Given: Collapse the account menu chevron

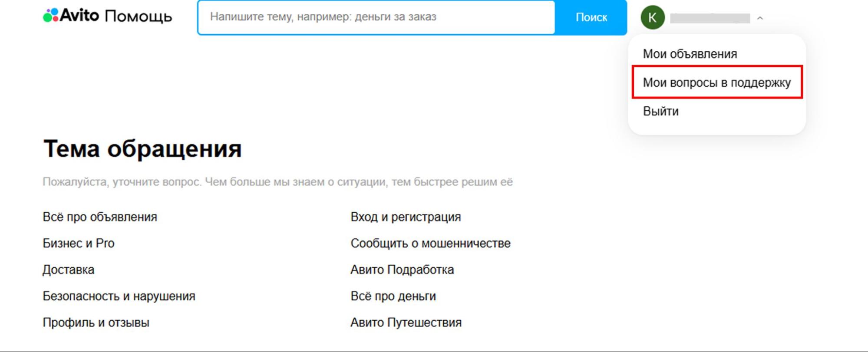Looking at the screenshot, I should 760,18.
